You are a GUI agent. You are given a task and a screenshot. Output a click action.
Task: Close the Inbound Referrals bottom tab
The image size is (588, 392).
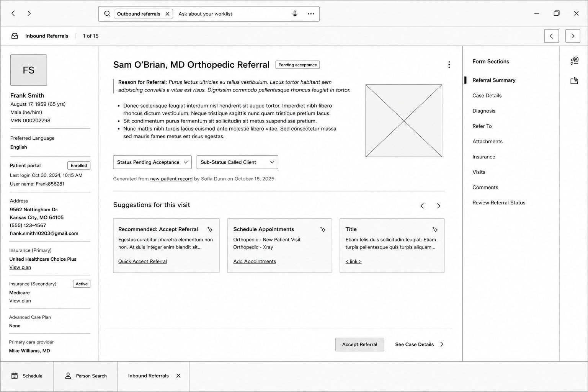coord(178,376)
